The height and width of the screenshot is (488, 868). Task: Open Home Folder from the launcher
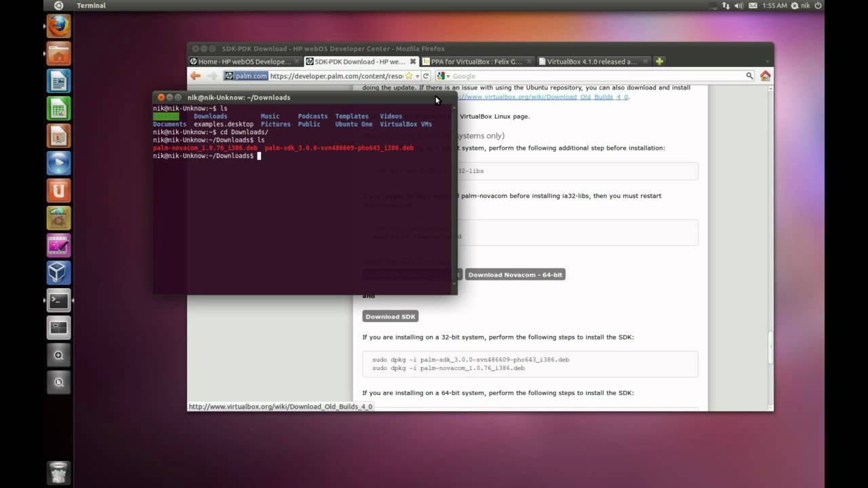[58, 54]
